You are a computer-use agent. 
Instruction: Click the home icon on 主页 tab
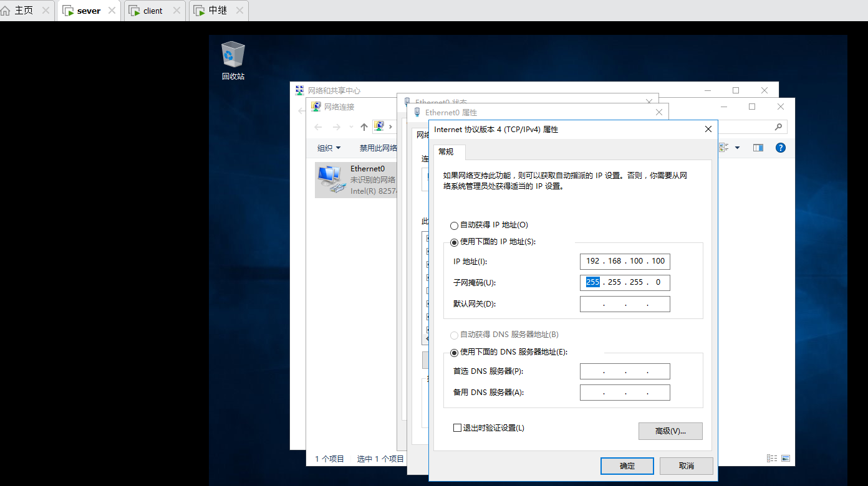coord(6,11)
